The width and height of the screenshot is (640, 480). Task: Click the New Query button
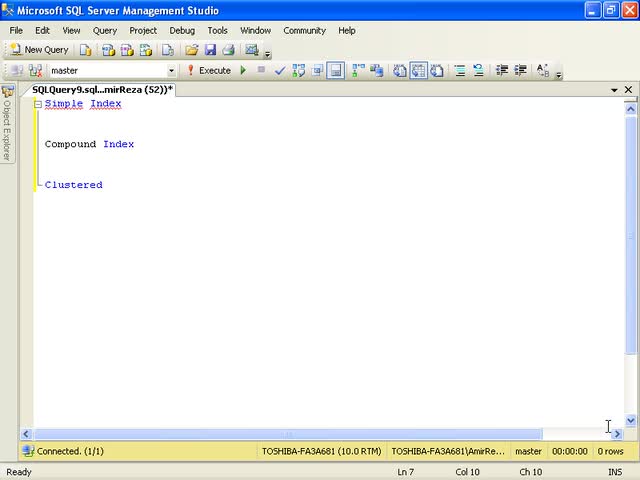tap(40, 50)
